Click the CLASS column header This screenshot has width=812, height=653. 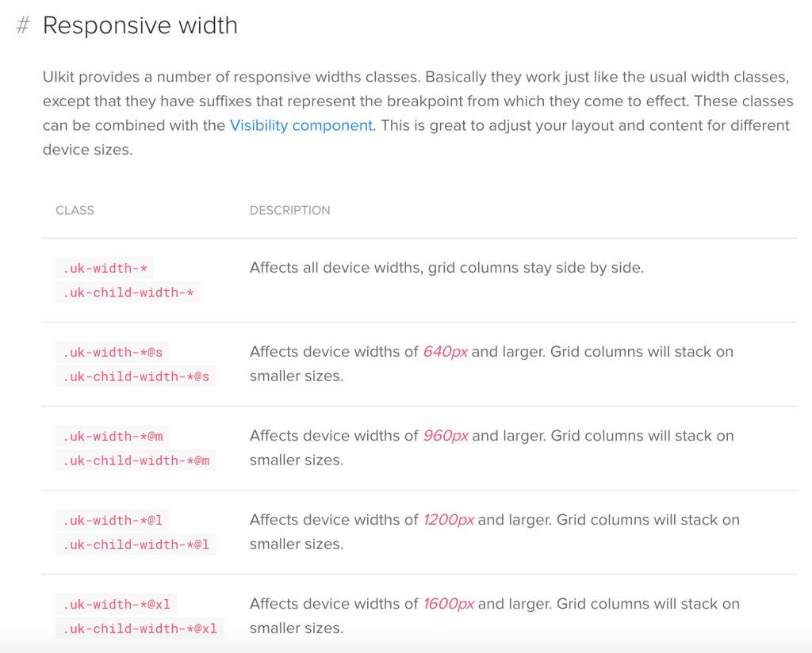coord(75,211)
